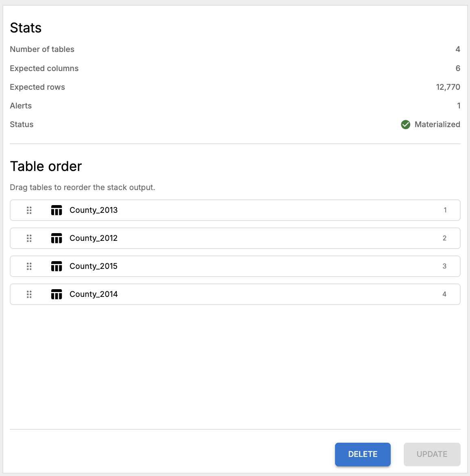Grab the drag handle for County_2014
The width and height of the screenshot is (470, 476).
29,294
